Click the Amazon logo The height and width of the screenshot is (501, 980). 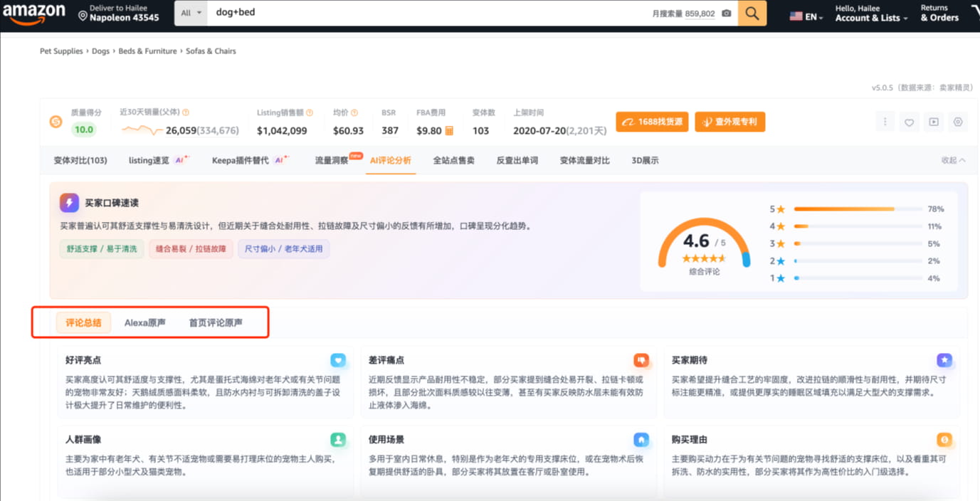pyautogui.click(x=33, y=13)
